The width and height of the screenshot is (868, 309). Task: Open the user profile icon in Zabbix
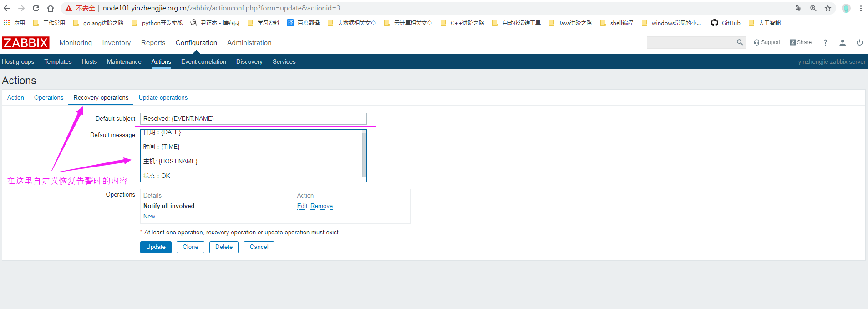(843, 42)
